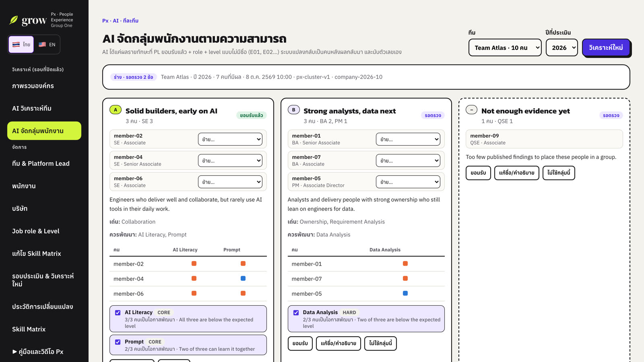Toggle the Prompt CORE checkbox
644x362 pixels.
tap(118, 342)
